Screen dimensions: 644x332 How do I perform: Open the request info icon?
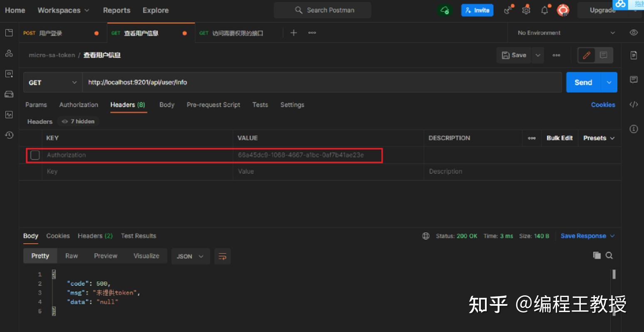pos(634,129)
